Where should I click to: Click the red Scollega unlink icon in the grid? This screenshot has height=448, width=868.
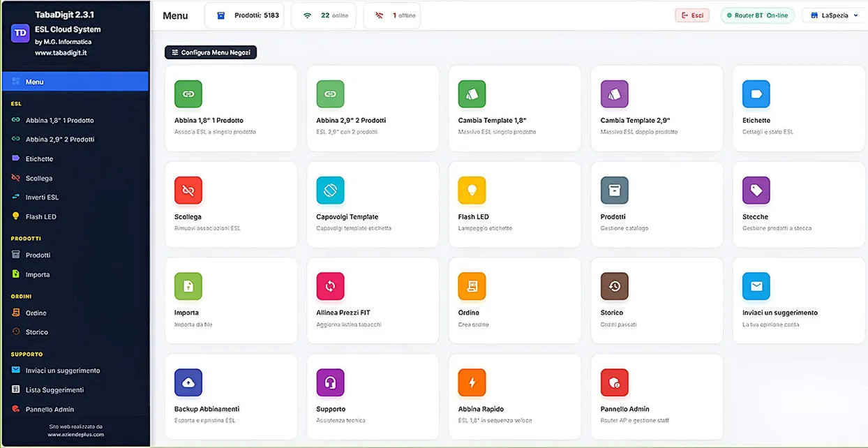click(x=188, y=190)
